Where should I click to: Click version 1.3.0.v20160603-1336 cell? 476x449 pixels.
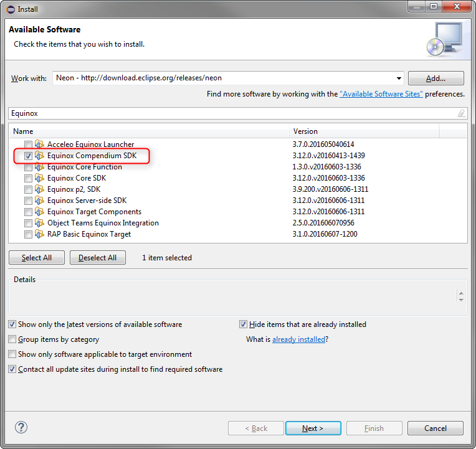326,167
